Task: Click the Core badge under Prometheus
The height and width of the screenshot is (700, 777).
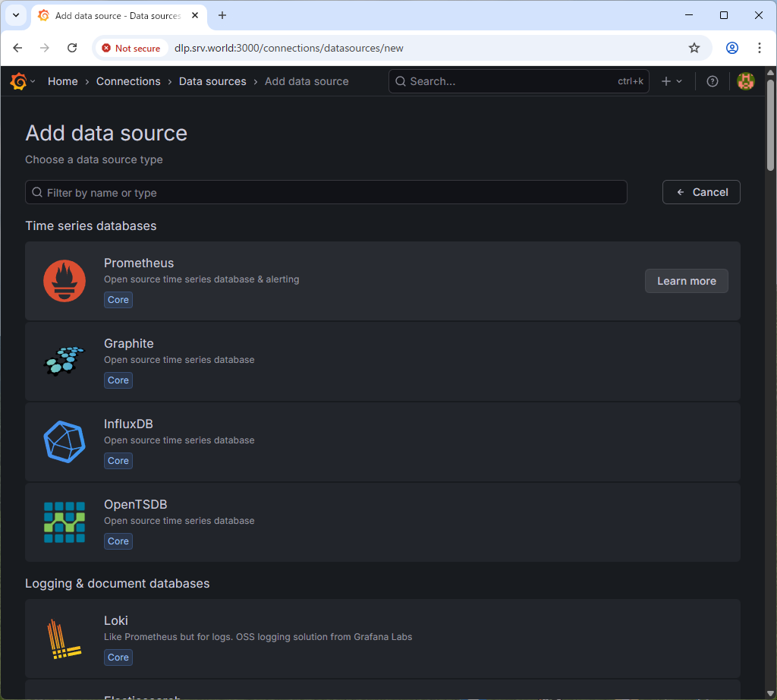Action: tap(118, 300)
